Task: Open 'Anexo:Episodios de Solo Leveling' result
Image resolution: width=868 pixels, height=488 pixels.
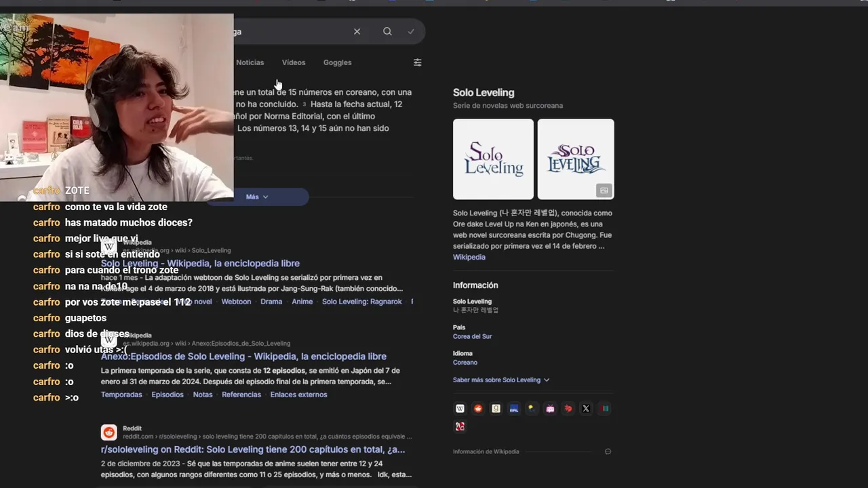Action: click(243, 356)
